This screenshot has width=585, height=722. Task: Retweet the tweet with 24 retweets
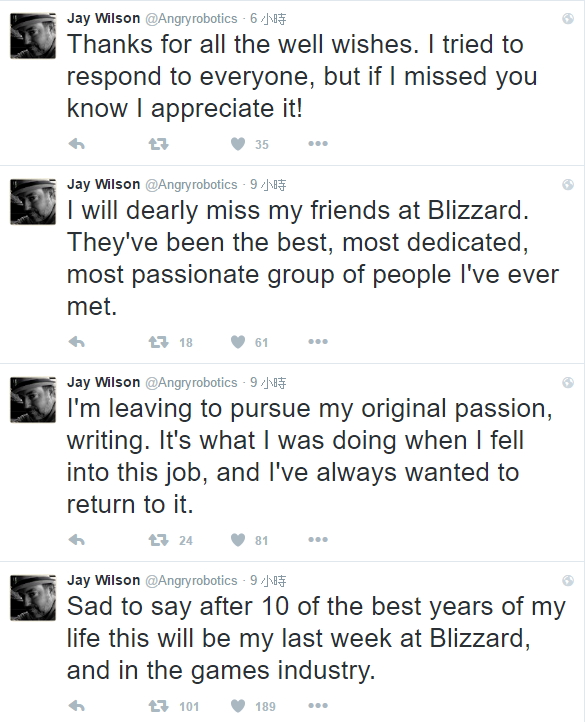[x=158, y=540]
